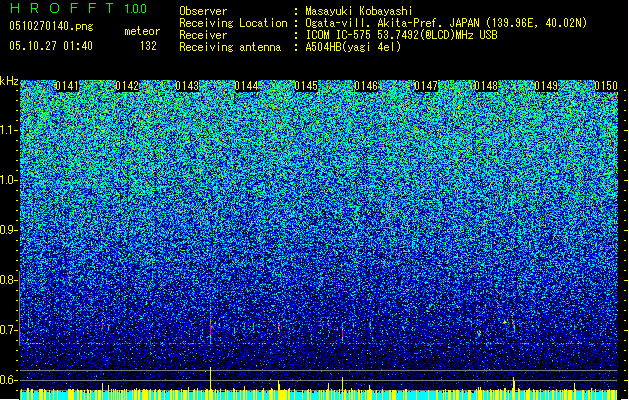Select observer name Masayuki Kobayashi
The height and width of the screenshot is (400, 629).
coord(359,11)
